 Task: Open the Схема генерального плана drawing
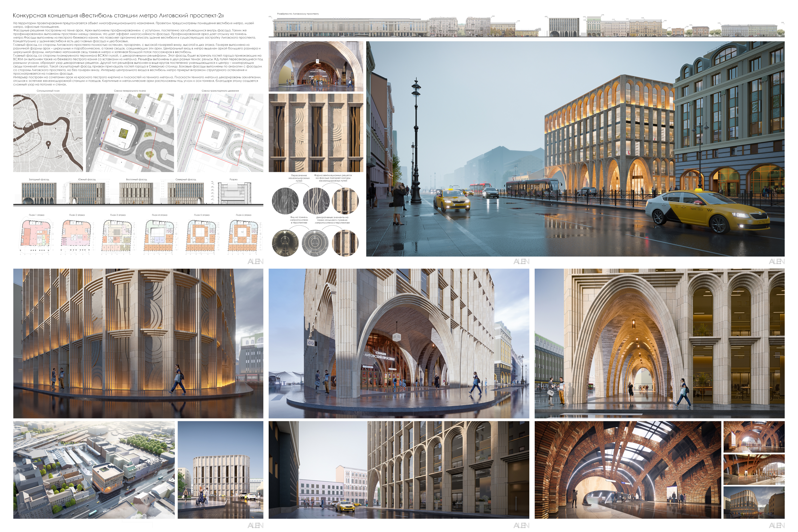point(130,133)
